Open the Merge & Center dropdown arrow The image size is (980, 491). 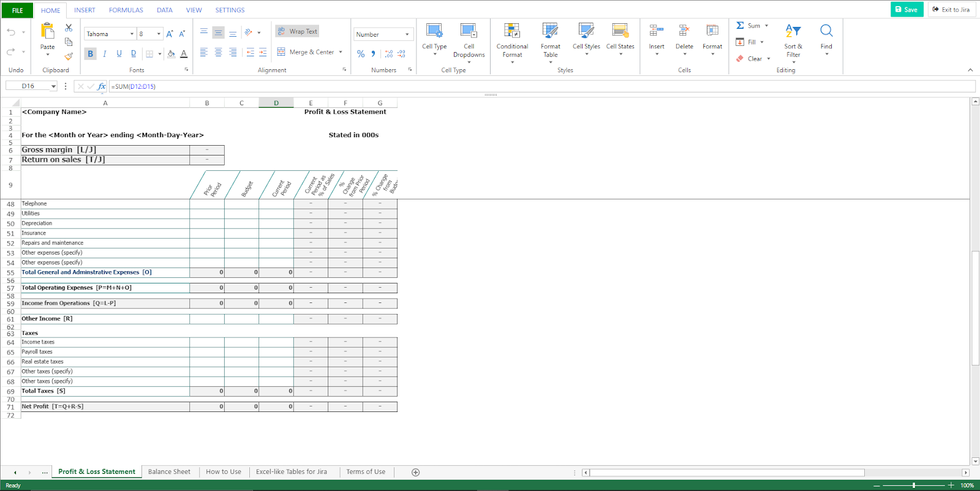[x=341, y=52]
